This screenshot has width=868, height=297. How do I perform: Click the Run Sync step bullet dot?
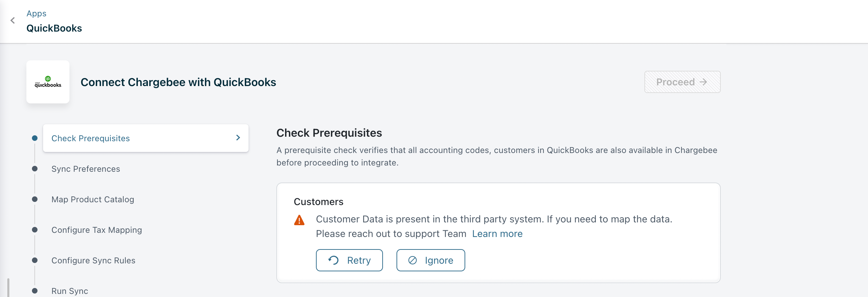coord(35,291)
